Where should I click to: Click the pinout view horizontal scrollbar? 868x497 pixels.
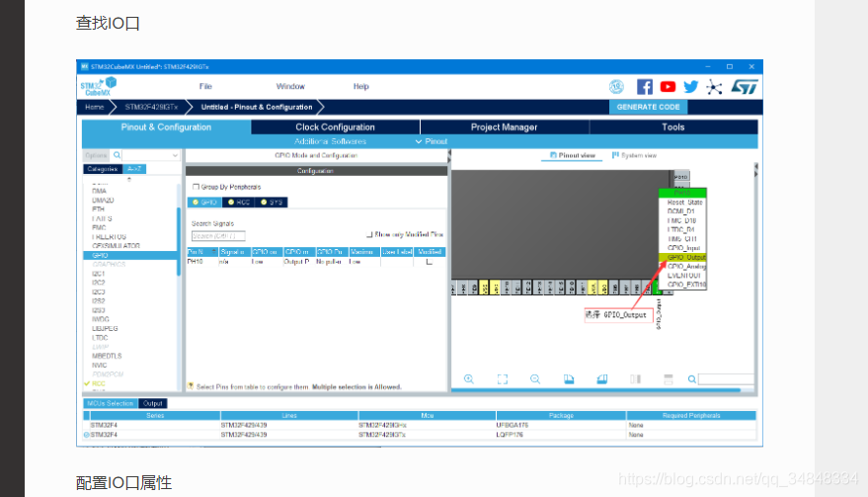[595, 390]
